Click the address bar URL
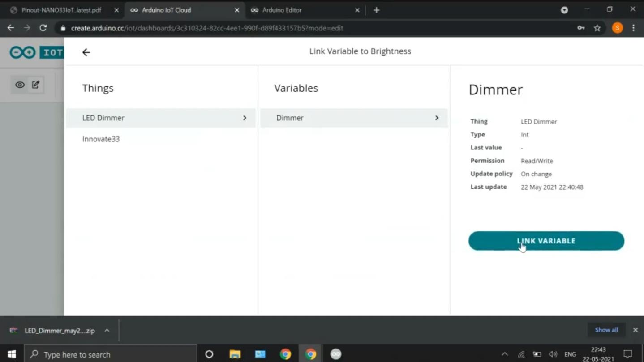 [x=207, y=28]
